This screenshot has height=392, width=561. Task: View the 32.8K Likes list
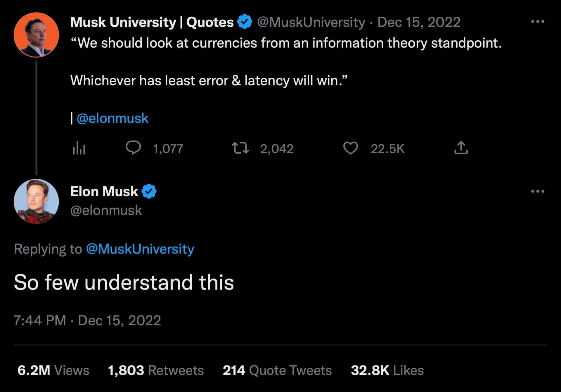387,370
